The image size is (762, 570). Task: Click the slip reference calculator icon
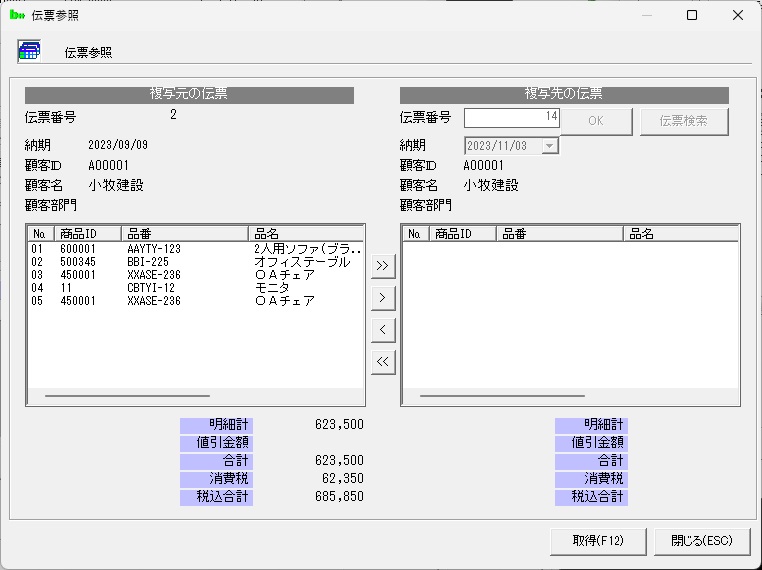29,51
